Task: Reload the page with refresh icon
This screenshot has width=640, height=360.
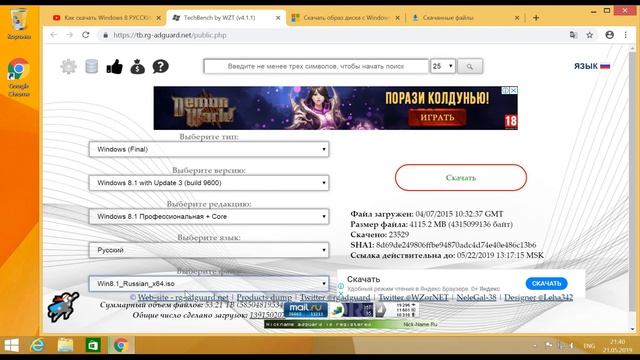Action: point(85,35)
